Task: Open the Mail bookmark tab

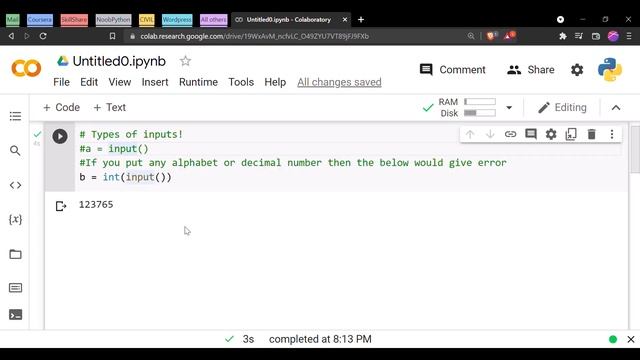Action: pyautogui.click(x=13, y=20)
